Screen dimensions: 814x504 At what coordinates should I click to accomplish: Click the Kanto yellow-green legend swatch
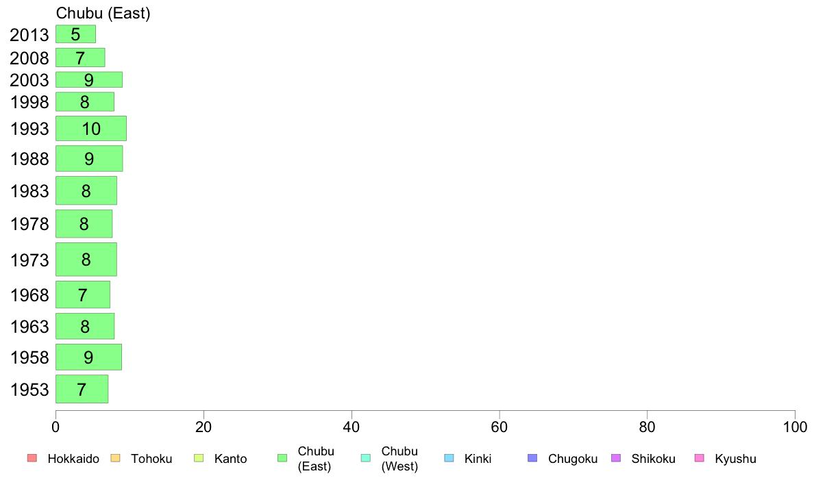pyautogui.click(x=199, y=458)
